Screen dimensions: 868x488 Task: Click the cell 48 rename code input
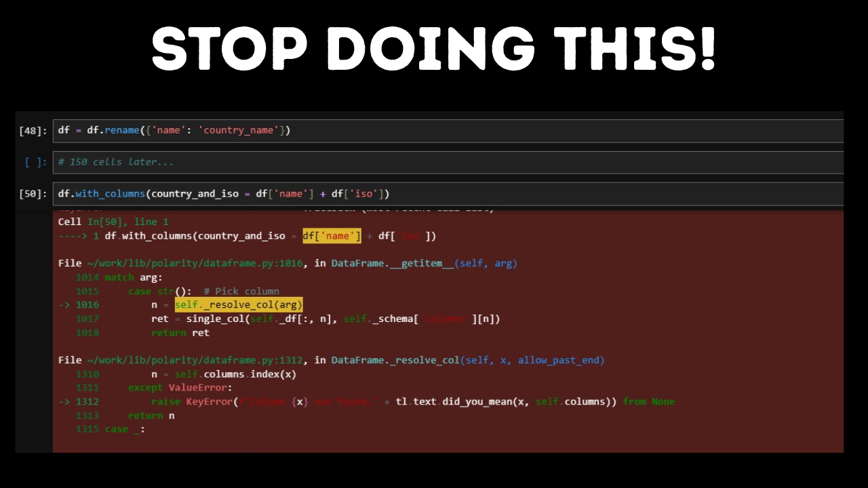(x=448, y=131)
